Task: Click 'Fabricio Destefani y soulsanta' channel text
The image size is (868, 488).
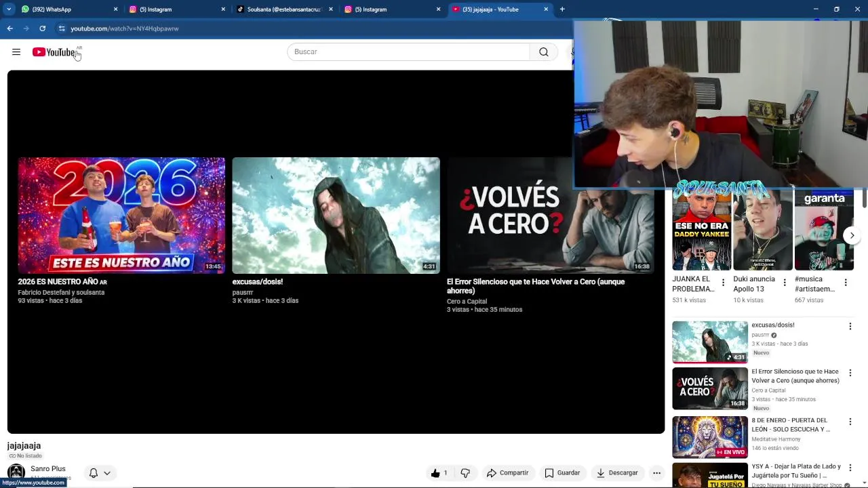Action: (x=61, y=292)
